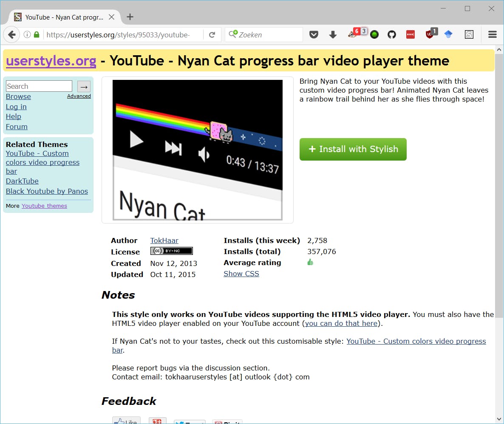
Task: Focus the userstyles Search box
Action: pyautogui.click(x=39, y=86)
